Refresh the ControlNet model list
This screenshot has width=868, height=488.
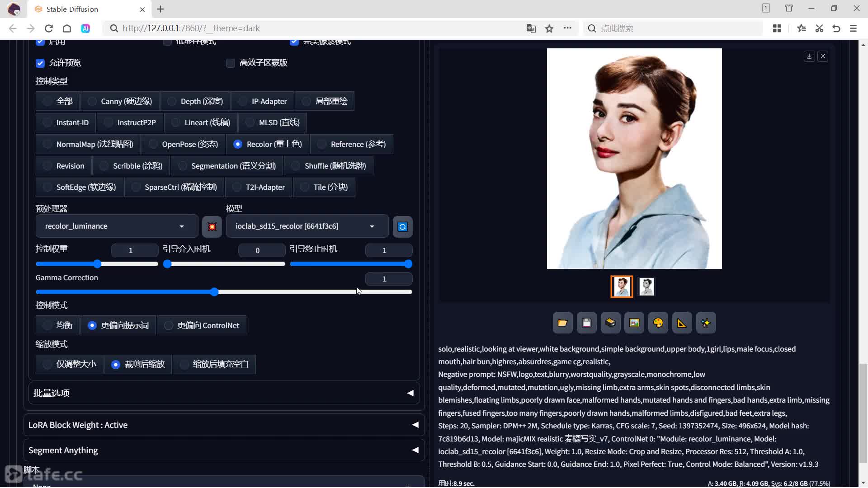[402, 226]
